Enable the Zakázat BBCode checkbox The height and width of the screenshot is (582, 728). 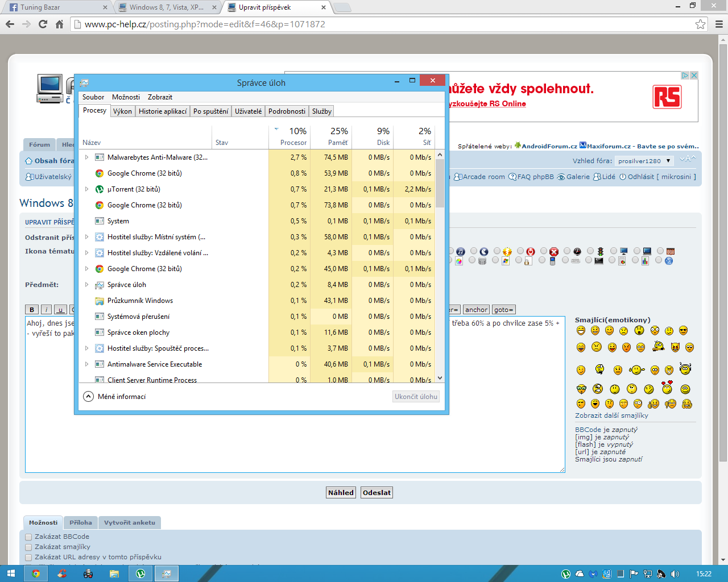tap(28, 537)
